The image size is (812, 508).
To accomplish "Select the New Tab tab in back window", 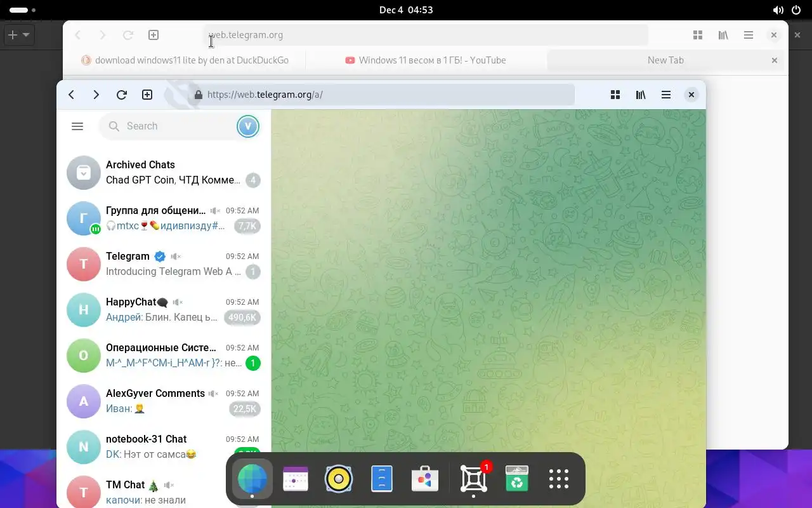I will 665,60.
